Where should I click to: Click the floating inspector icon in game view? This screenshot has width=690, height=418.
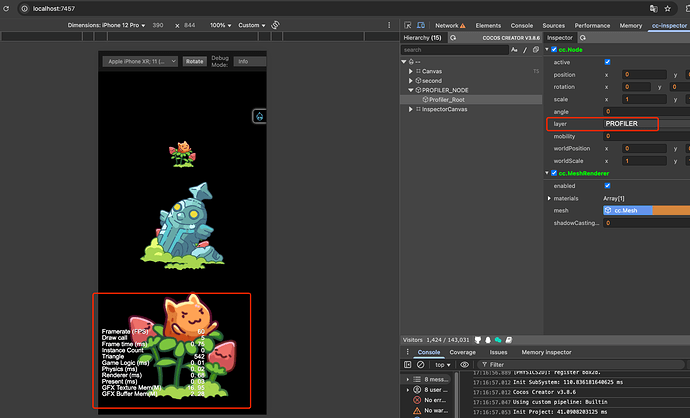(x=259, y=116)
